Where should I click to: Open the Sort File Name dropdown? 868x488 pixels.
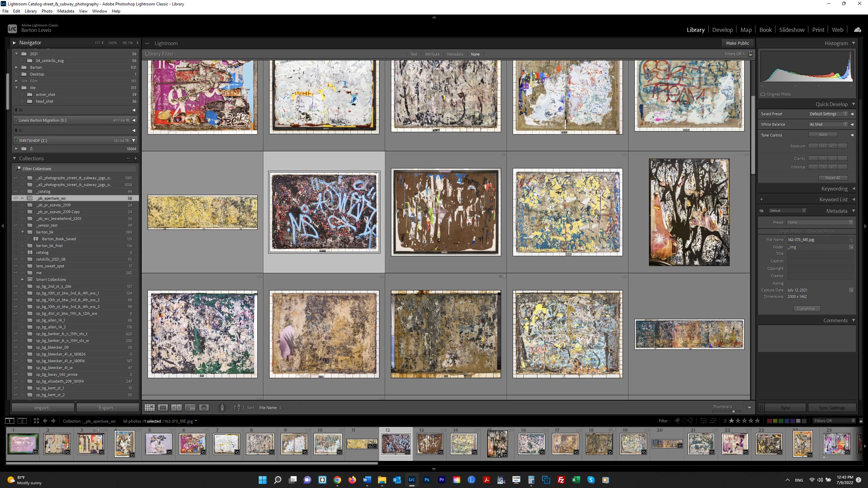pos(270,408)
